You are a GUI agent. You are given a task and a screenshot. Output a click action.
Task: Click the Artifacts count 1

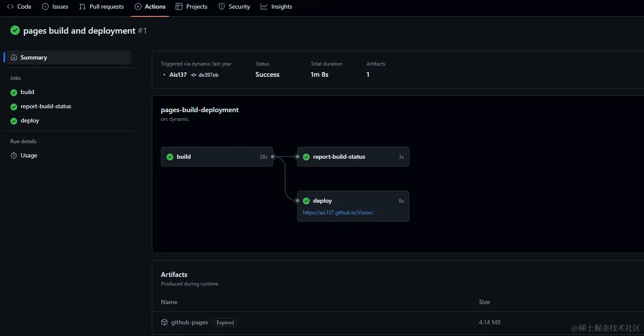pyautogui.click(x=368, y=75)
